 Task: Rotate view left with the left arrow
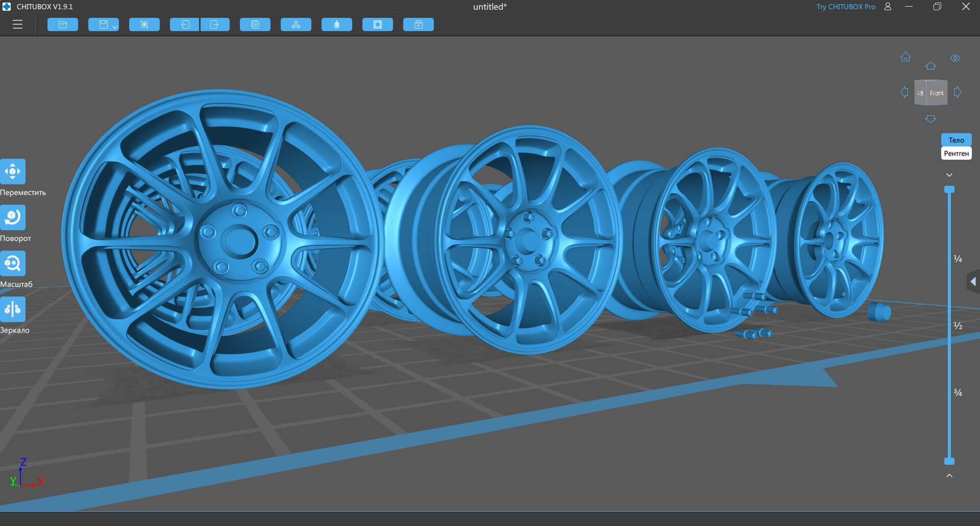(x=904, y=92)
